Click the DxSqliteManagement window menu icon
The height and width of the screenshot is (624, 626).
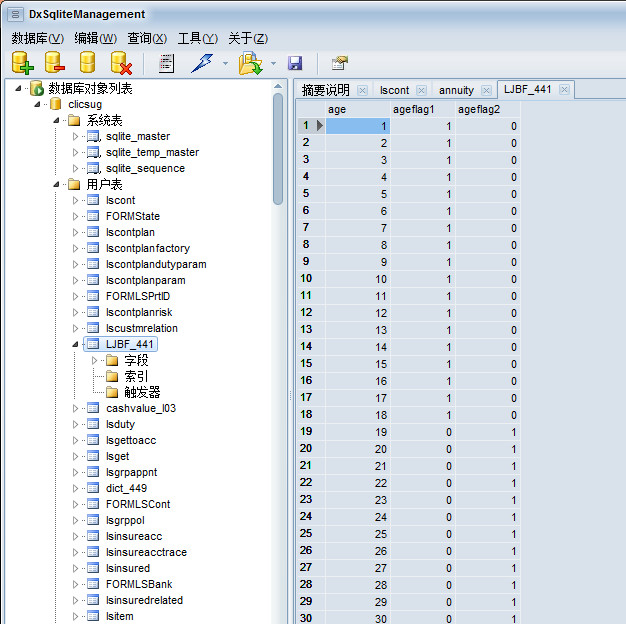point(15,15)
